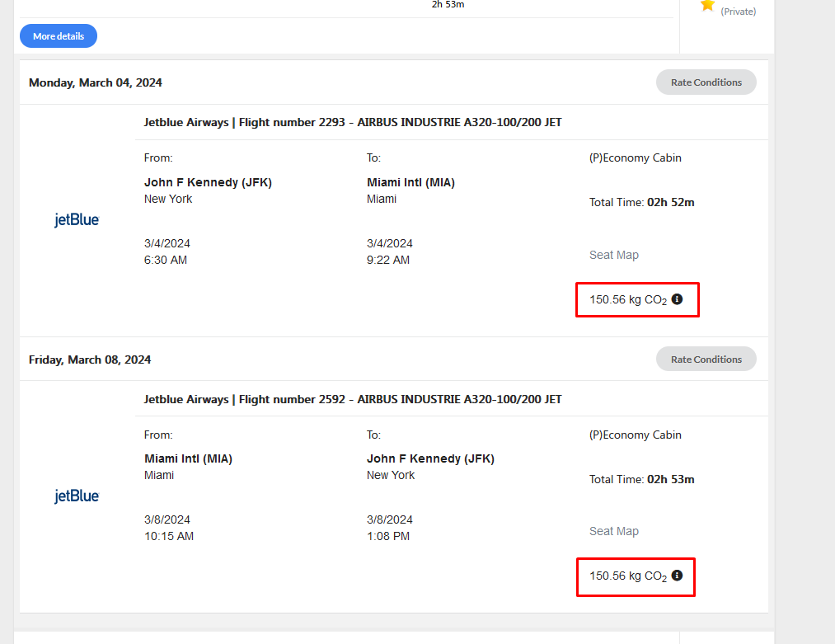Select the Friday, March 08, 2024 heading
Viewport: 835px width, 644px height.
(x=90, y=360)
